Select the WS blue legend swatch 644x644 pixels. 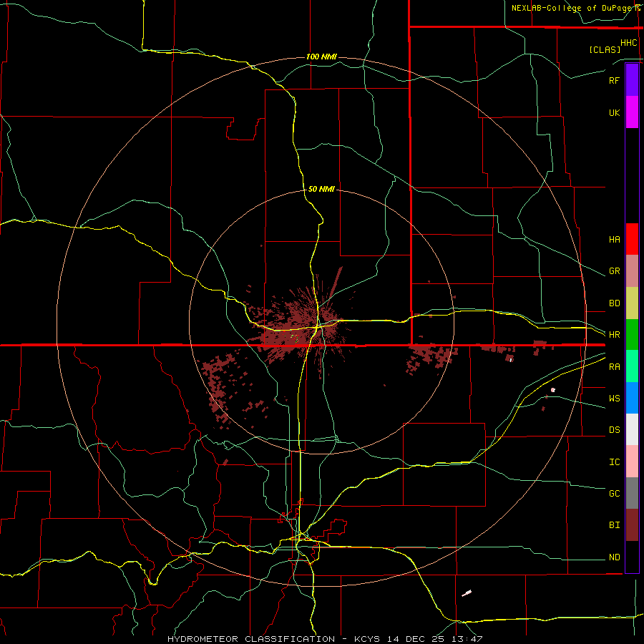tap(632, 398)
